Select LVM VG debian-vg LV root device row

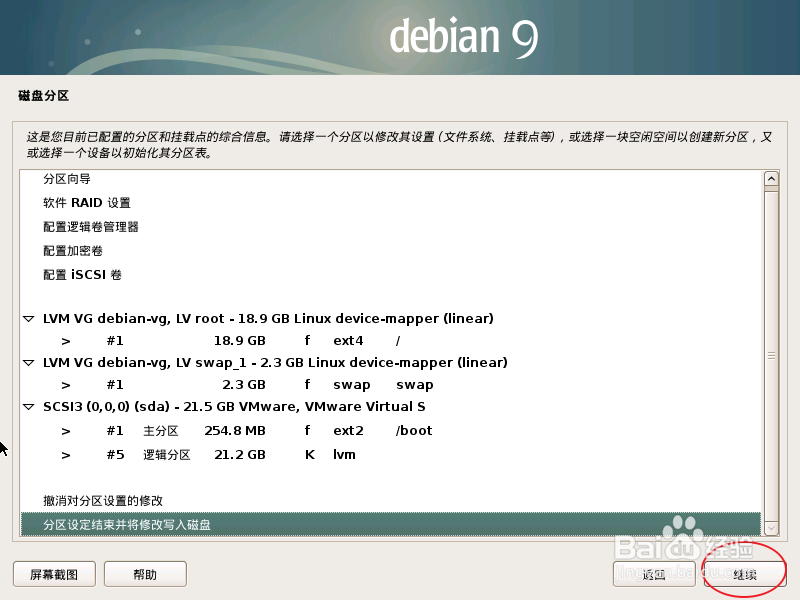[x=390, y=319]
